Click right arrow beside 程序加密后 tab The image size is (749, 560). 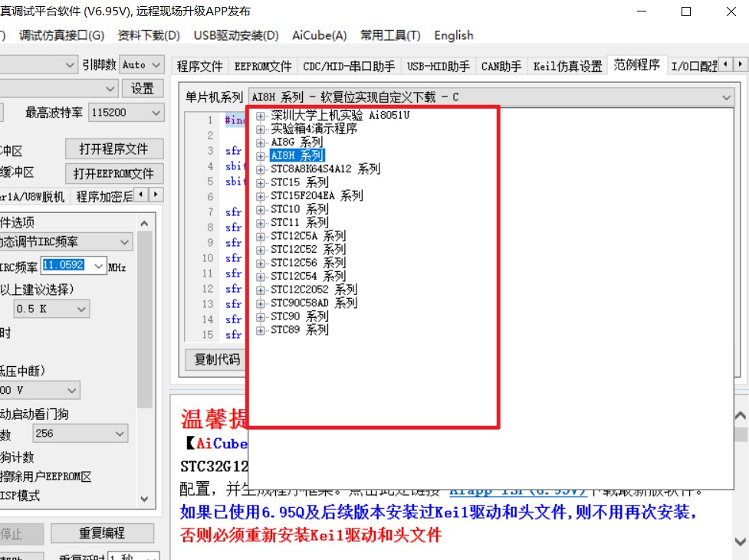[x=156, y=195]
